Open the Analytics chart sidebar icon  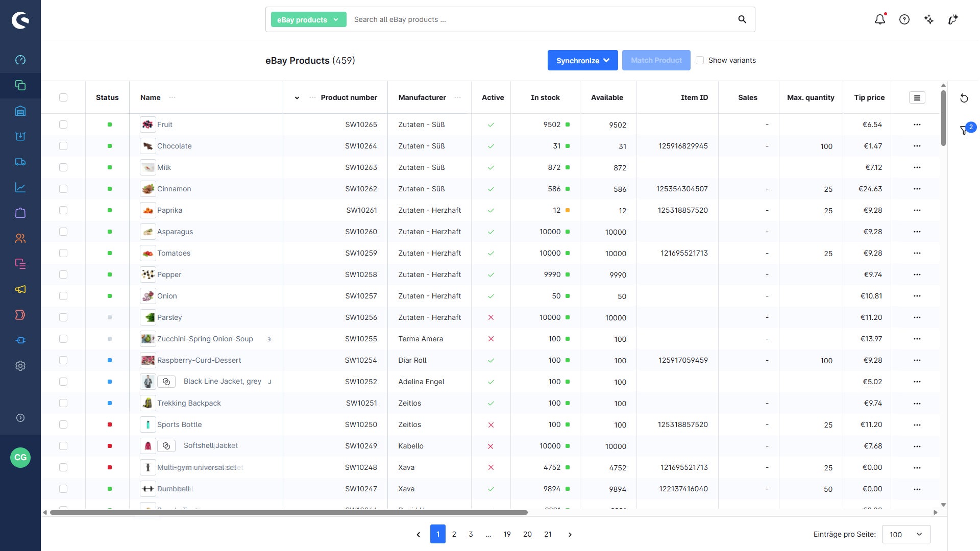(x=20, y=187)
